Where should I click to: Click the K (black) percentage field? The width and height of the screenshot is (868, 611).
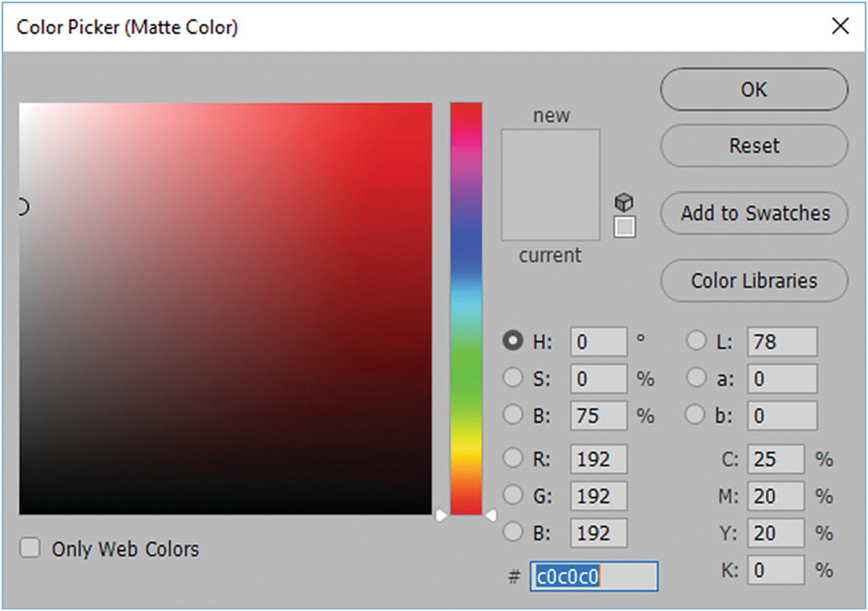pyautogui.click(x=775, y=571)
